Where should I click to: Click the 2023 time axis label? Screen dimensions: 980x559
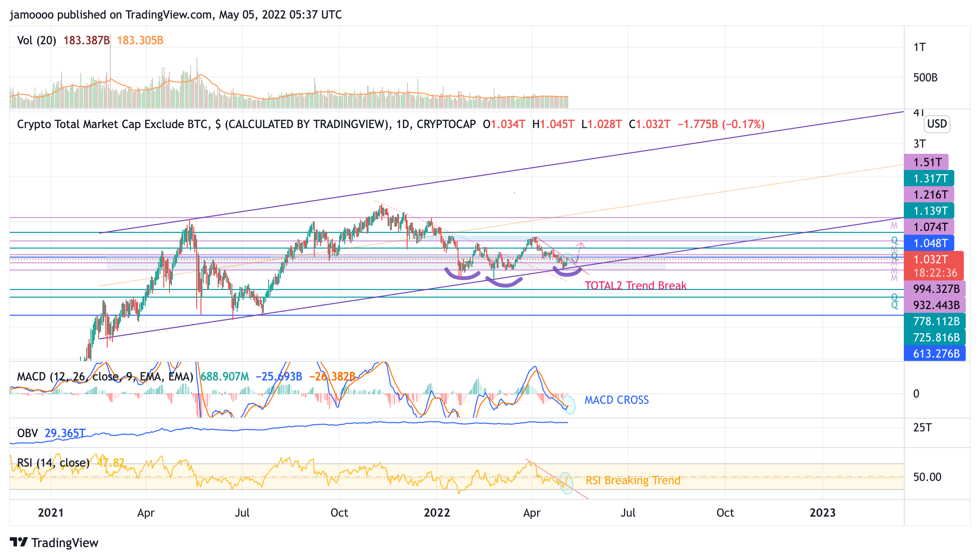(x=822, y=513)
